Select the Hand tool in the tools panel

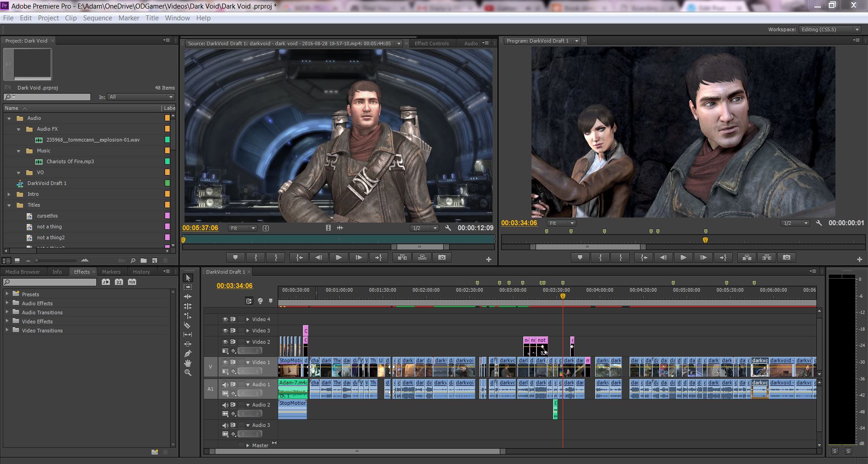(188, 363)
